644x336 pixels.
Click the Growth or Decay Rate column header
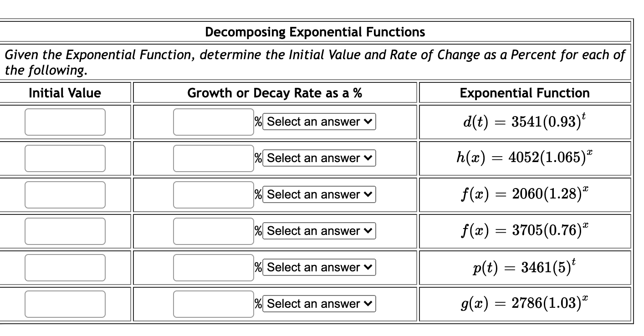pyautogui.click(x=274, y=93)
